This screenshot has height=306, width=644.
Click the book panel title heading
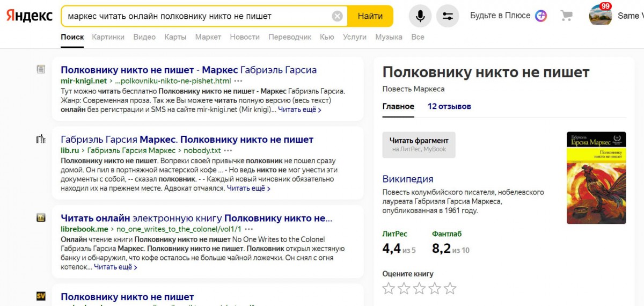pos(486,72)
